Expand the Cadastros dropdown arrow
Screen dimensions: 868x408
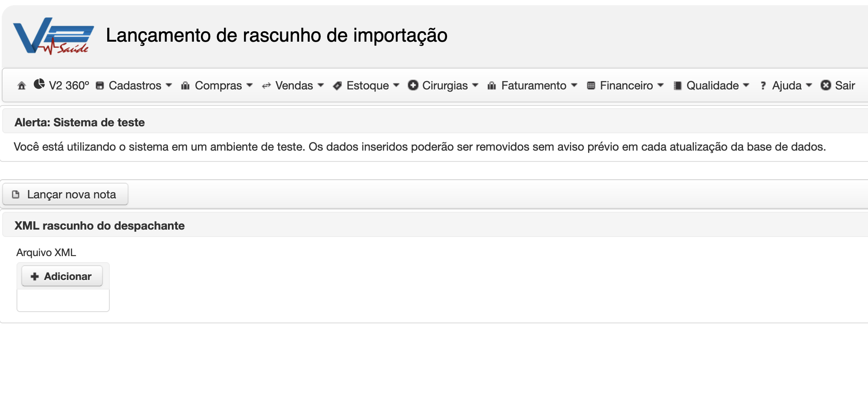169,86
